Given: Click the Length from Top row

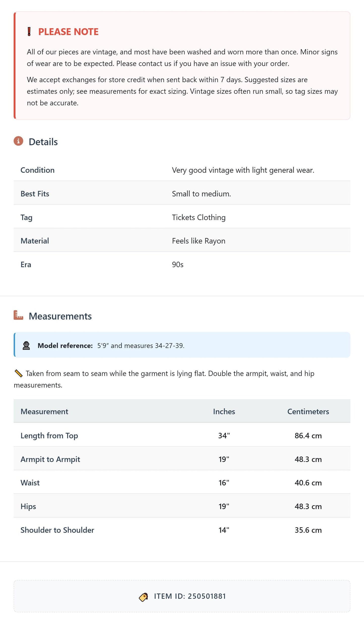Looking at the screenshot, I should (182, 435).
